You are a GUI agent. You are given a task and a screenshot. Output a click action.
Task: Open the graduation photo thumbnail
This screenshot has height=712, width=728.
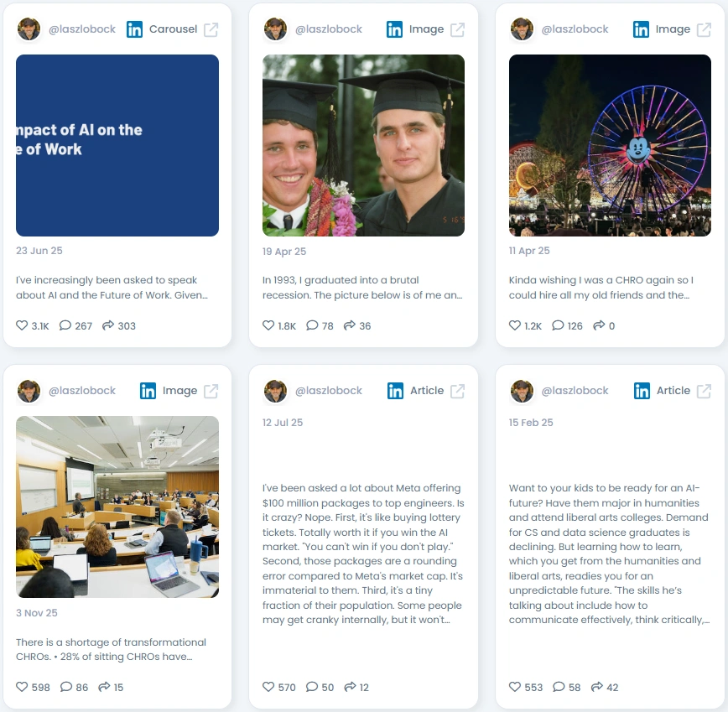pyautogui.click(x=363, y=145)
